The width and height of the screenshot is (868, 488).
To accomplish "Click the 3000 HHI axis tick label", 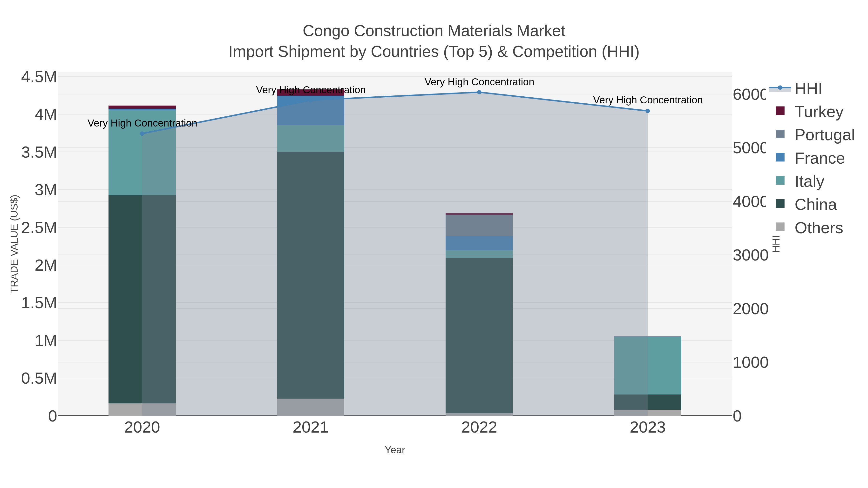I will click(751, 255).
